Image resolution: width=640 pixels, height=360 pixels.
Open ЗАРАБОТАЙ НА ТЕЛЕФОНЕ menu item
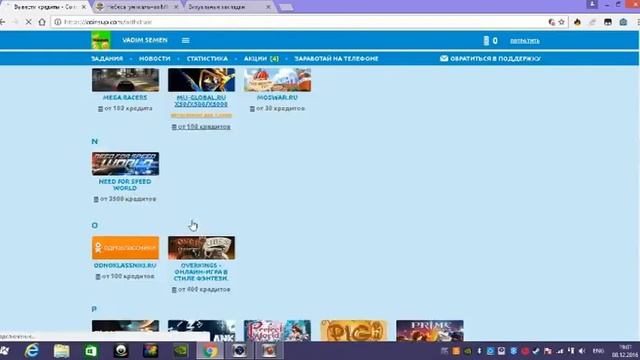coord(336,59)
